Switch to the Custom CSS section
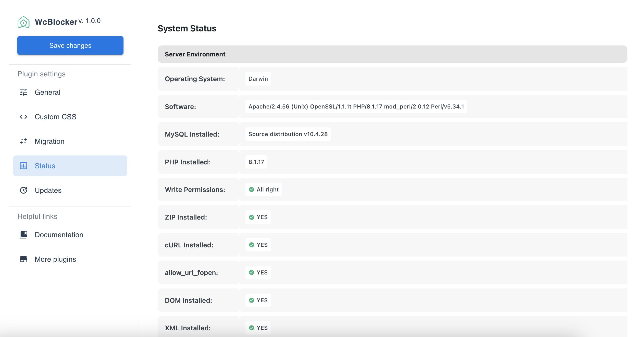 [55, 117]
